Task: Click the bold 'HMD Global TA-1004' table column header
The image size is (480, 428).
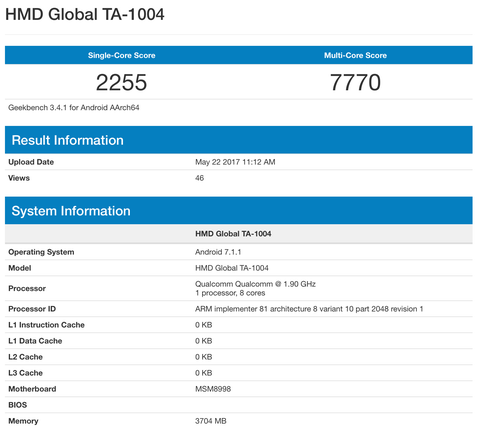Action: click(x=233, y=234)
